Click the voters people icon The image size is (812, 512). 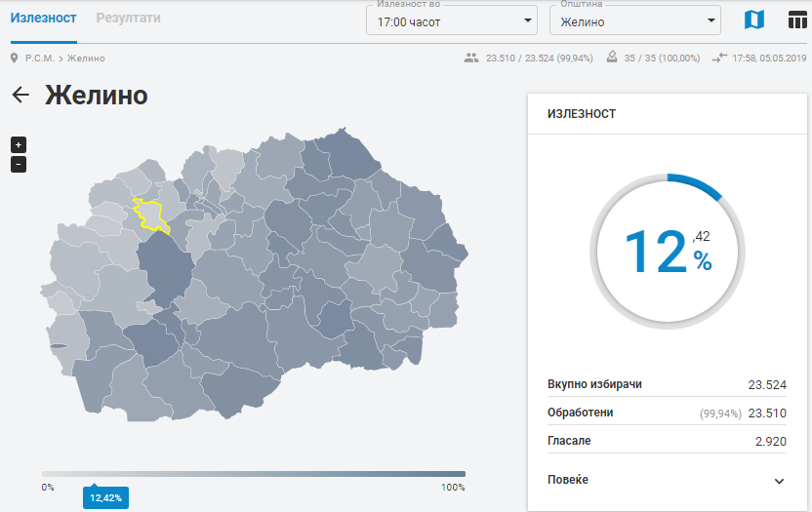pyautogui.click(x=471, y=58)
